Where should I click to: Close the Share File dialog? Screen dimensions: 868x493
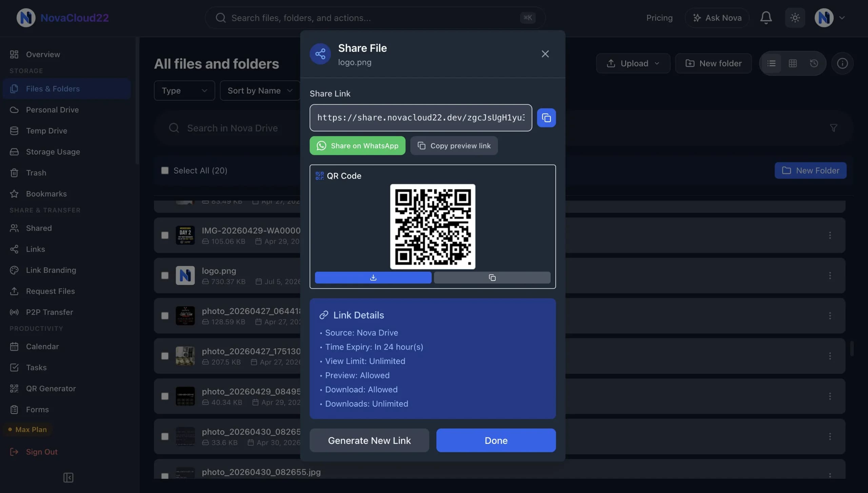pyautogui.click(x=545, y=54)
